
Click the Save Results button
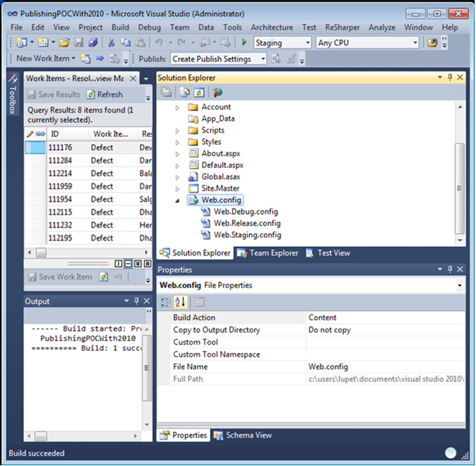(x=53, y=94)
